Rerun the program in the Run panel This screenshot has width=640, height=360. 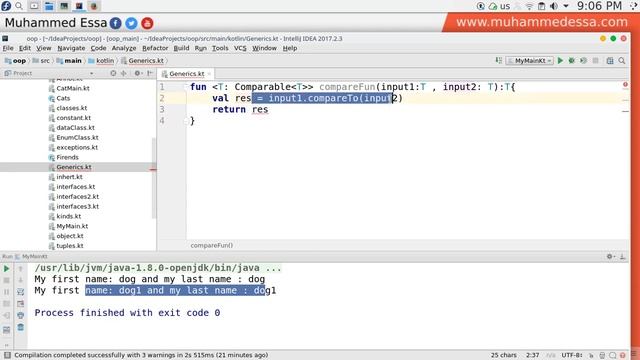click(7, 269)
